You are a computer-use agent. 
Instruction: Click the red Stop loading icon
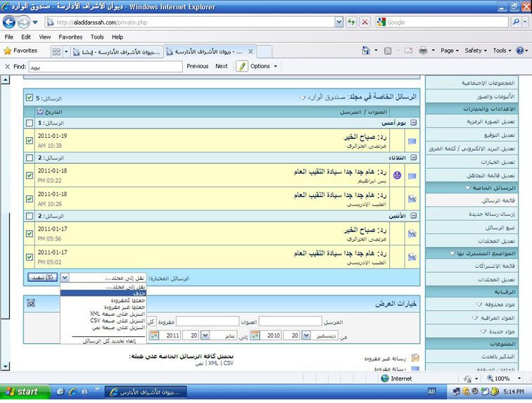coord(365,23)
